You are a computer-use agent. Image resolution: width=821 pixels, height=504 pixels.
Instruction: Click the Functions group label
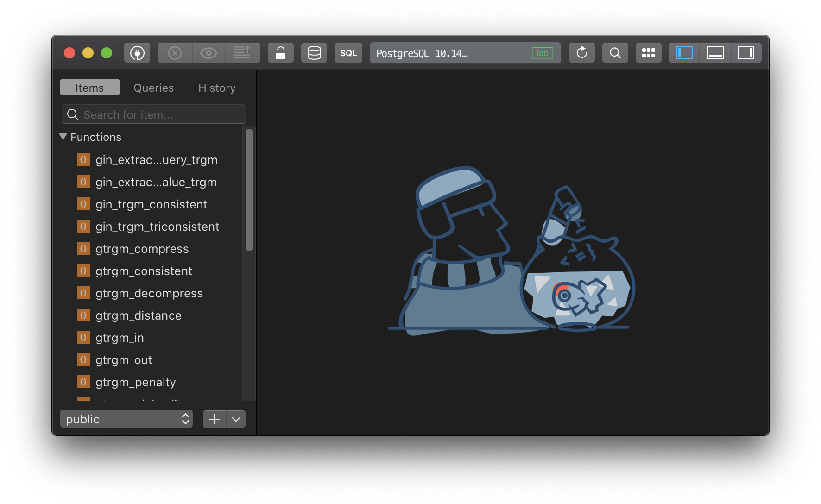(96, 137)
